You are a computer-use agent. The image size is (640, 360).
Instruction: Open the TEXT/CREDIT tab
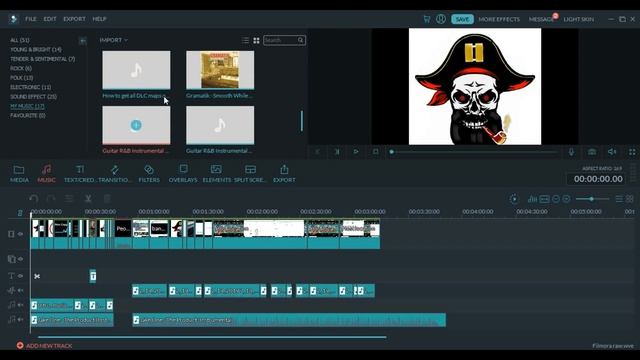79,173
